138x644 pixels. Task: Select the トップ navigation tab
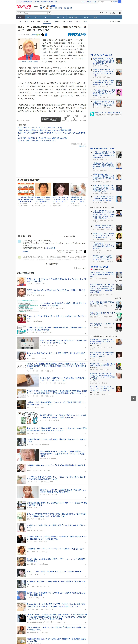pyautogui.click(x=20, y=17)
